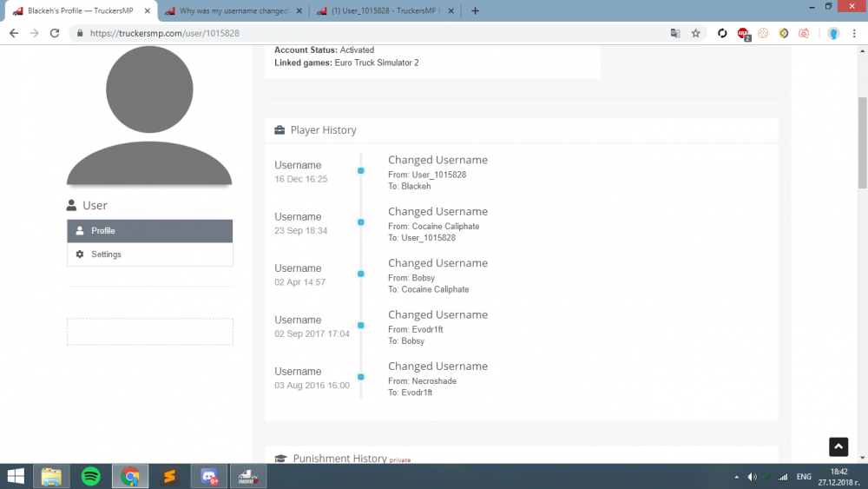The image size is (868, 489).
Task: Switch to the User_1015828 TruckersMP tab
Action: click(x=388, y=10)
